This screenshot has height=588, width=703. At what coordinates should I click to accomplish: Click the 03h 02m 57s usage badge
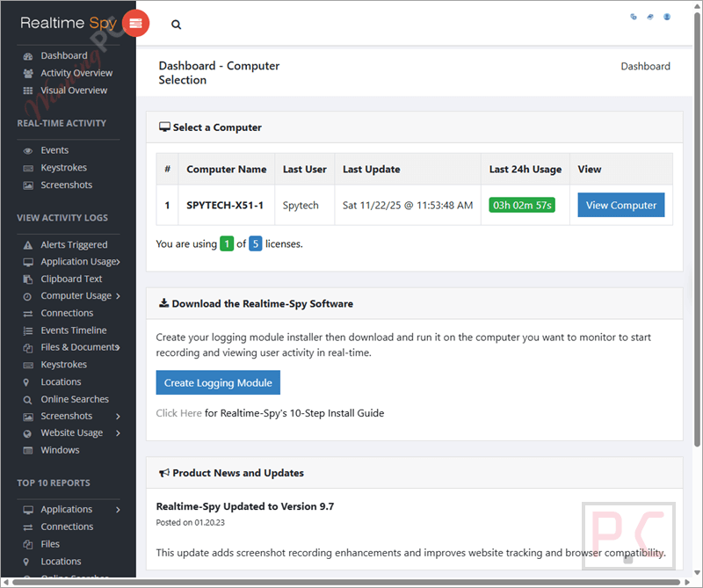pyautogui.click(x=522, y=206)
